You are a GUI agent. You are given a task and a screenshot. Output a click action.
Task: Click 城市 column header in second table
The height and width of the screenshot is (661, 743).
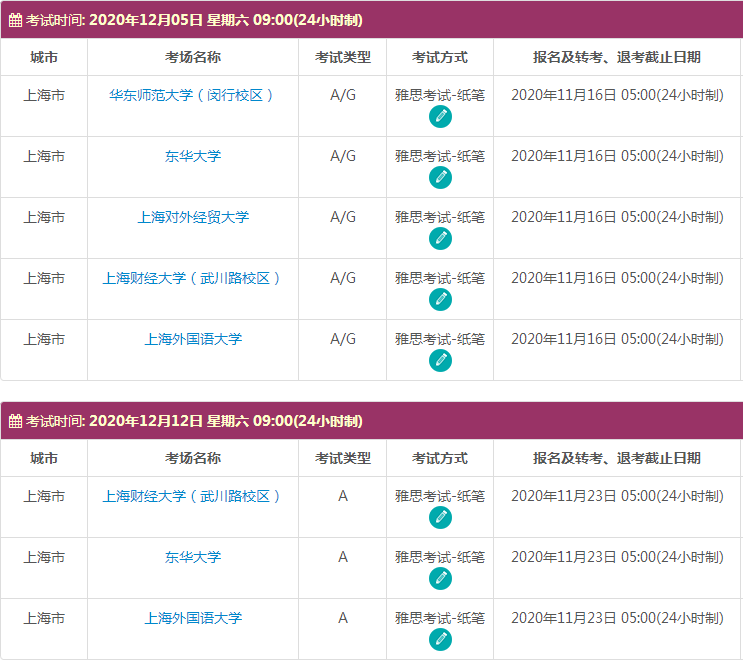pyautogui.click(x=44, y=458)
